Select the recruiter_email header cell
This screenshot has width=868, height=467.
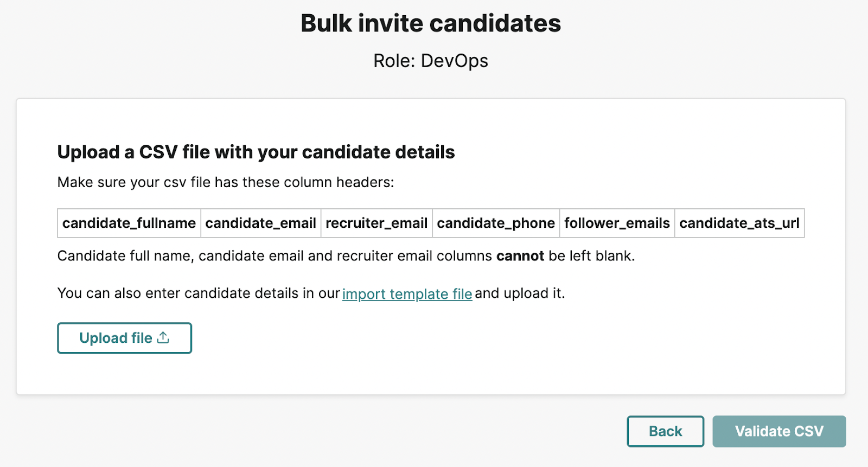coord(376,223)
